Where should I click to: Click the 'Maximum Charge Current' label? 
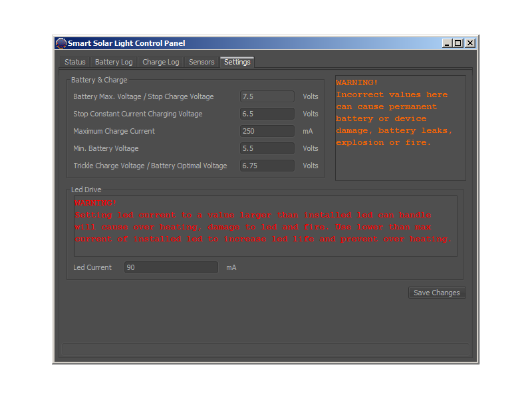coord(114,131)
